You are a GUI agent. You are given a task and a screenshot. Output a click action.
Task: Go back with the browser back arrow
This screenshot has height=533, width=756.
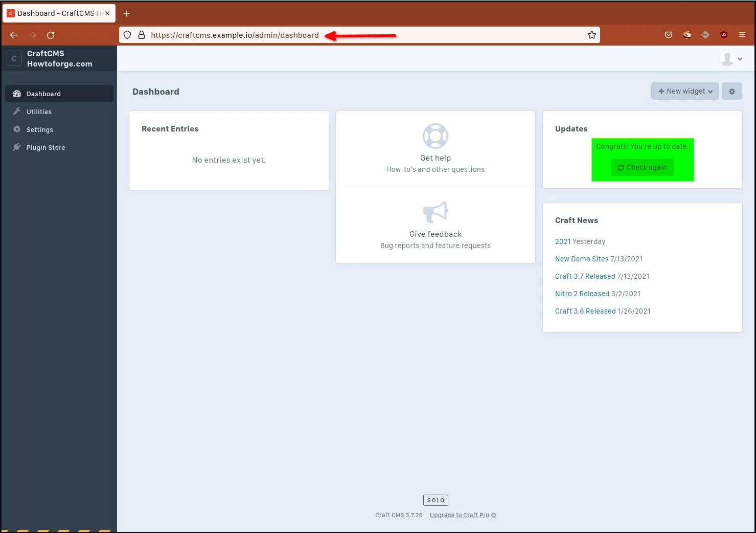pos(14,35)
